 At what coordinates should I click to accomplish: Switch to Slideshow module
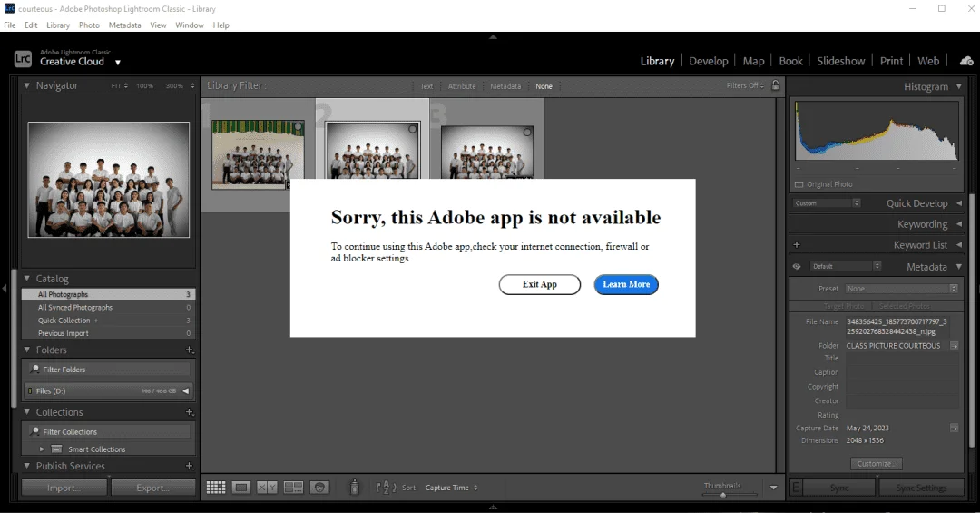pyautogui.click(x=840, y=61)
